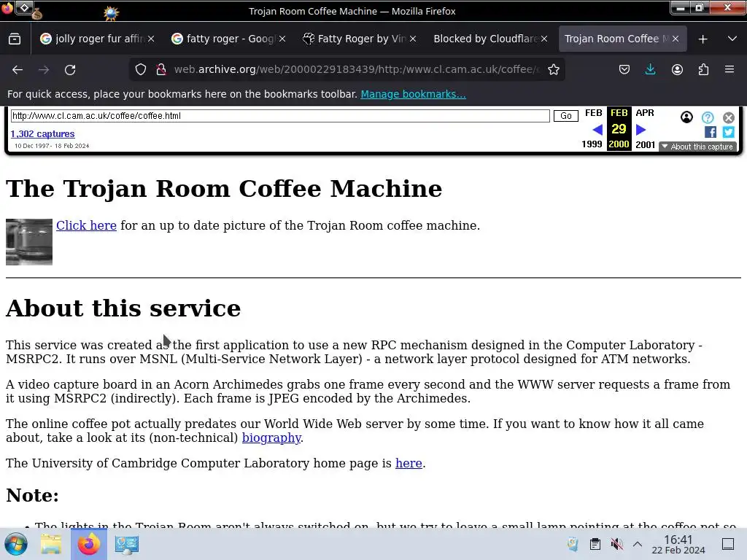This screenshot has height=560, width=747.
Task: Click show desktop button
Action: point(728,544)
